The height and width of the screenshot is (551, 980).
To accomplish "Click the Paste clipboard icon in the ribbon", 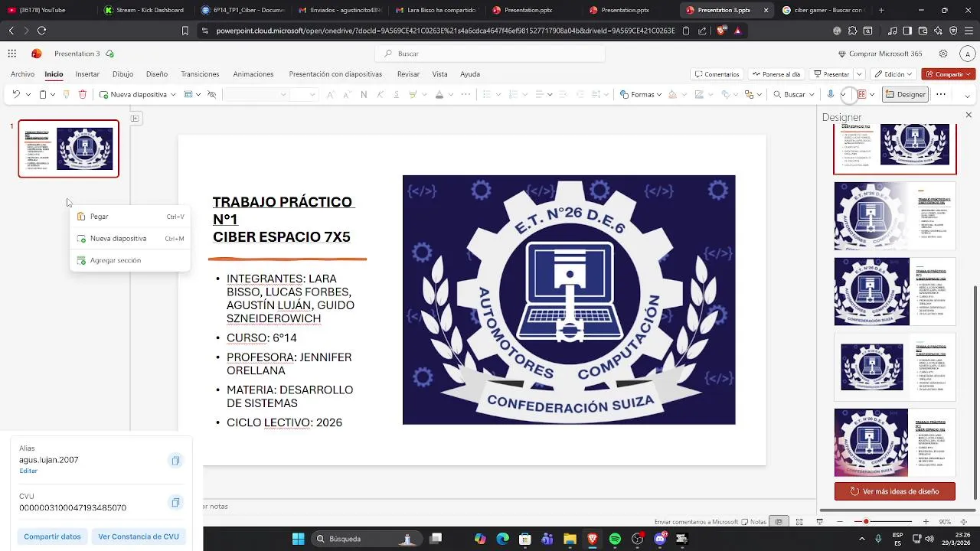I will [x=43, y=94].
